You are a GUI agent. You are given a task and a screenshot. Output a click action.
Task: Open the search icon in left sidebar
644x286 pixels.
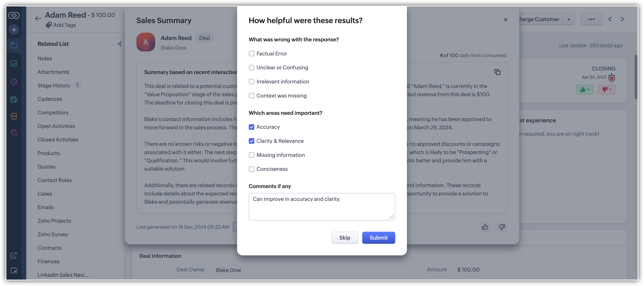14,133
